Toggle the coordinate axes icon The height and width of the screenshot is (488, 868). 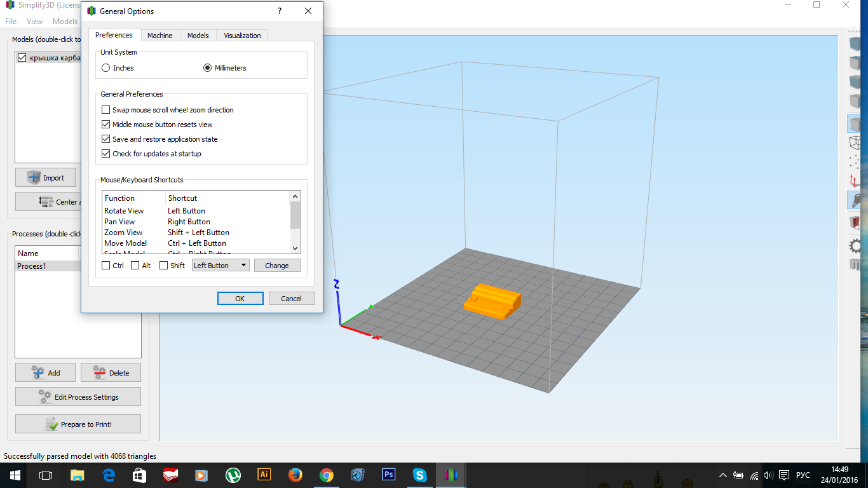856,181
